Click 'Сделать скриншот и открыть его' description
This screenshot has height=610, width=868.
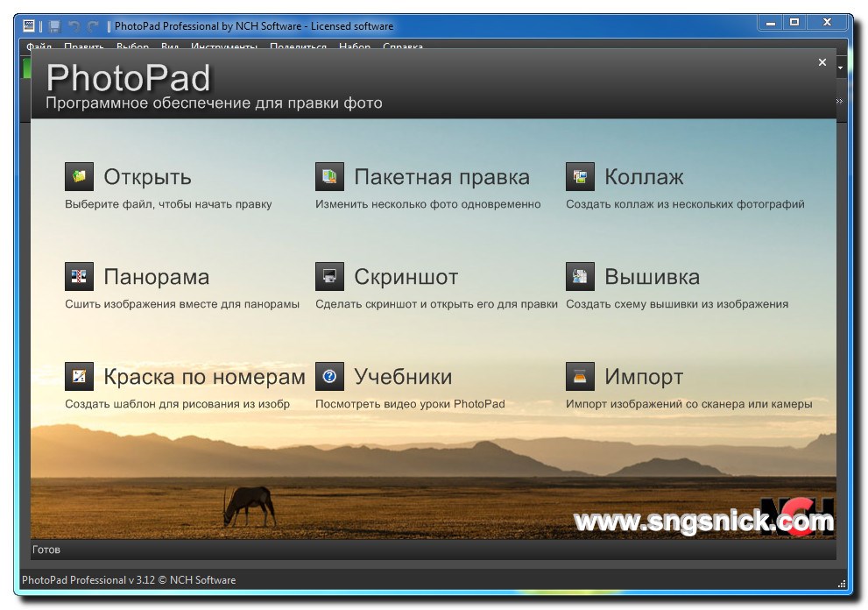click(436, 303)
